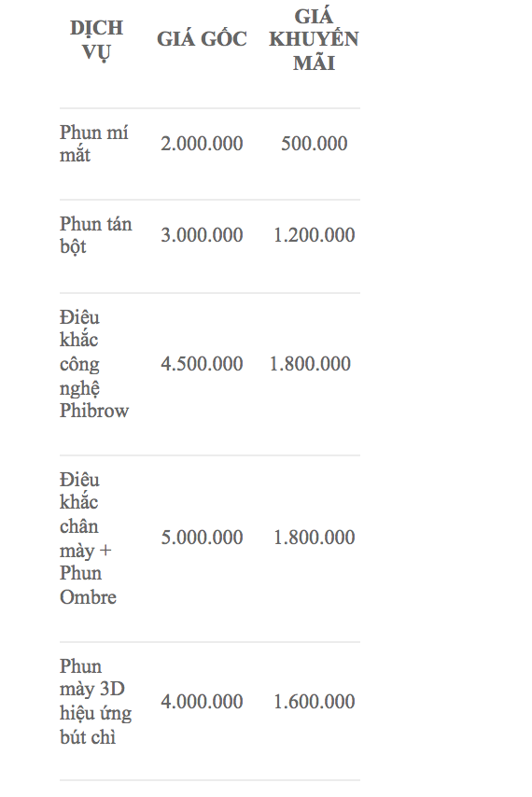Select Điêu khắc chân mày + Phun Ombre
The image size is (532, 797).
[88, 538]
